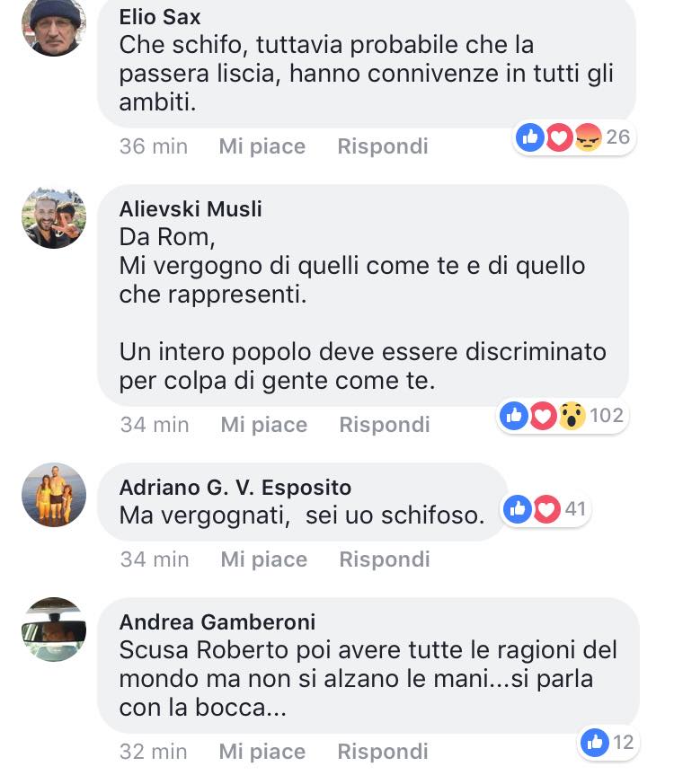
Task: Reply to Andrea Gamberoni's comment
Action: (x=383, y=752)
